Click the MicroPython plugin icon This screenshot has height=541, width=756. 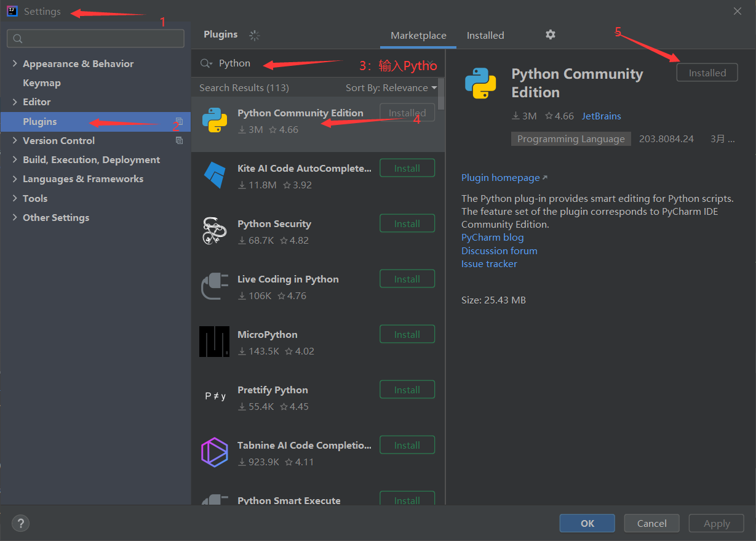click(x=215, y=342)
